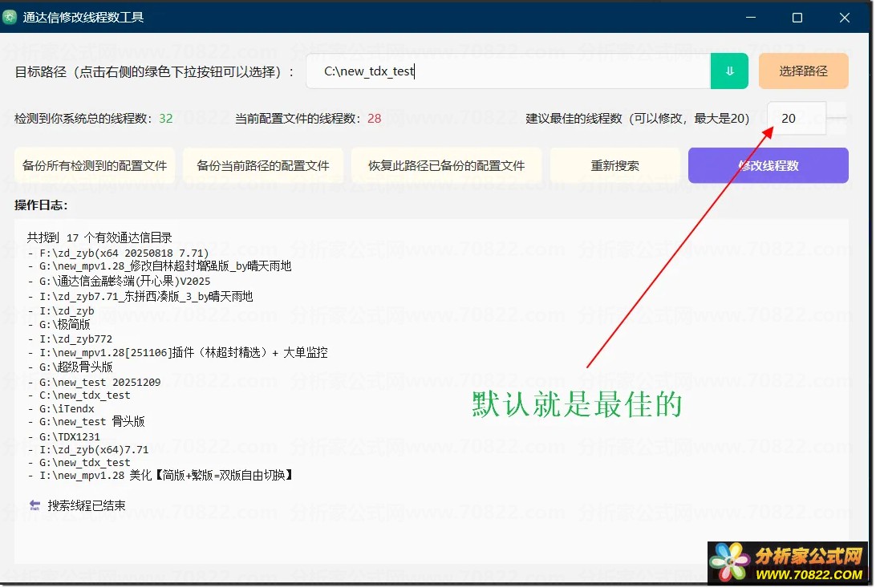
Task: Click the minus control right of thread count 20
Action: [x=837, y=119]
